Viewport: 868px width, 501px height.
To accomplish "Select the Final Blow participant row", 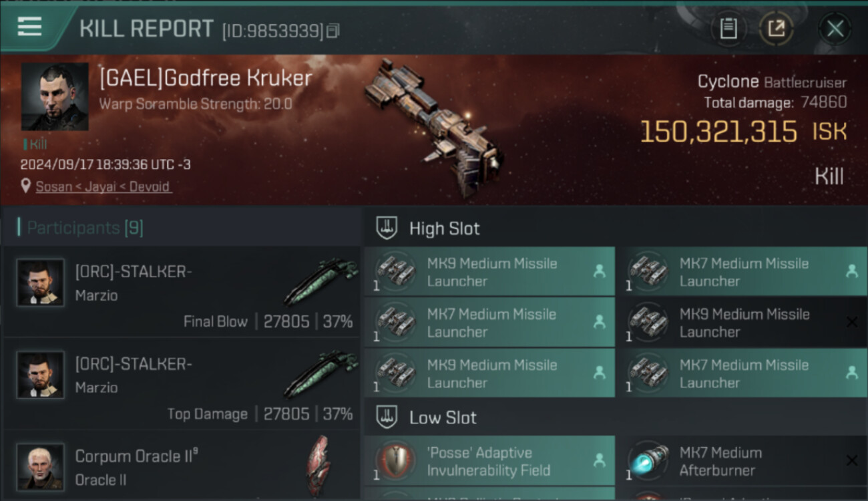I will point(182,292).
